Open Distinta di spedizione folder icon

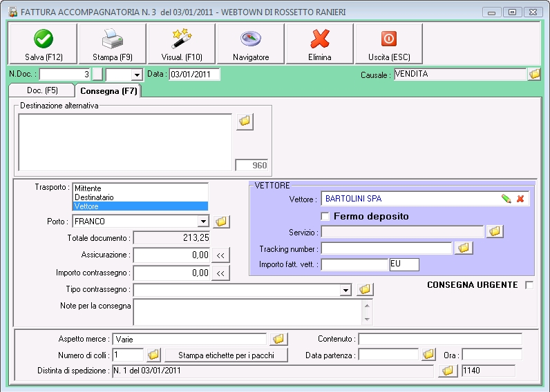(x=448, y=371)
